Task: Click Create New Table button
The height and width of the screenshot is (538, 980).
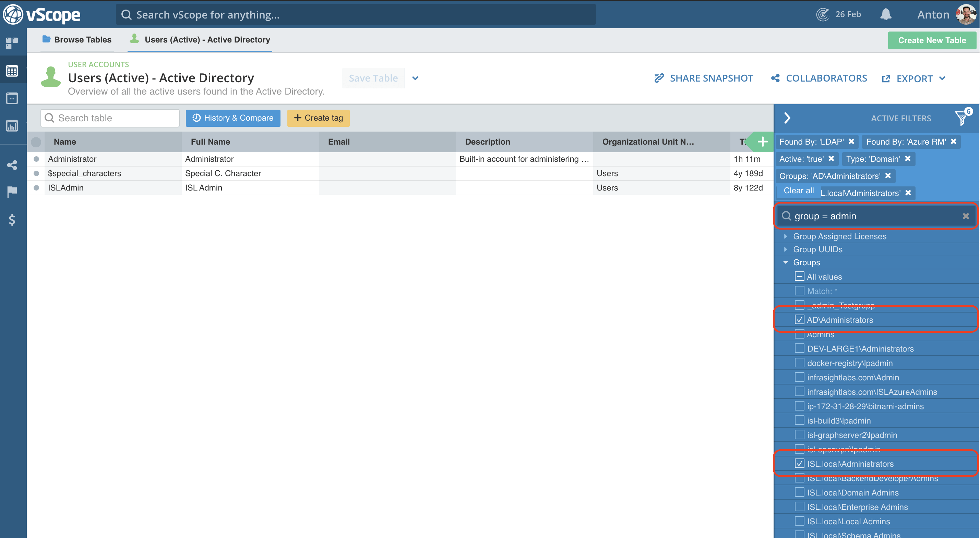Action: pos(932,40)
